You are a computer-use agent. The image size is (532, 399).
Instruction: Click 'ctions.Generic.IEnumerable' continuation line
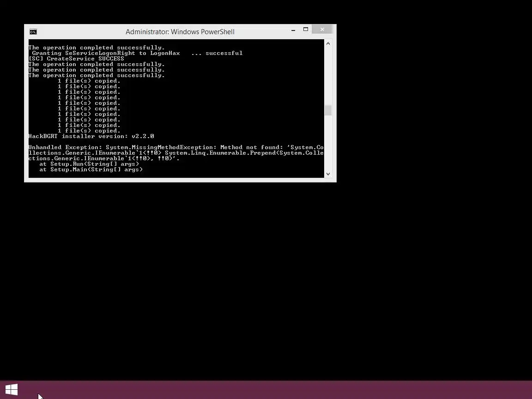[x=104, y=158]
